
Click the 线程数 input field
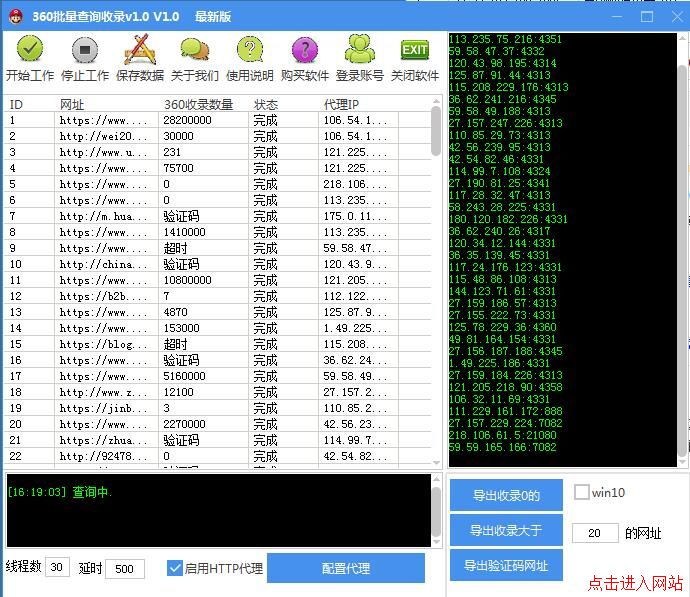coord(58,568)
